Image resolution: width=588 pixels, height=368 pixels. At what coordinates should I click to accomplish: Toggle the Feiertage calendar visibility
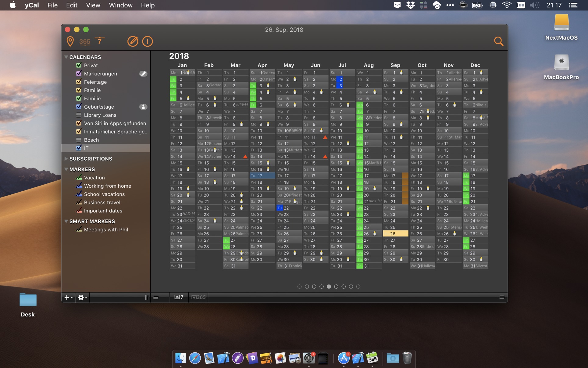[78, 81]
